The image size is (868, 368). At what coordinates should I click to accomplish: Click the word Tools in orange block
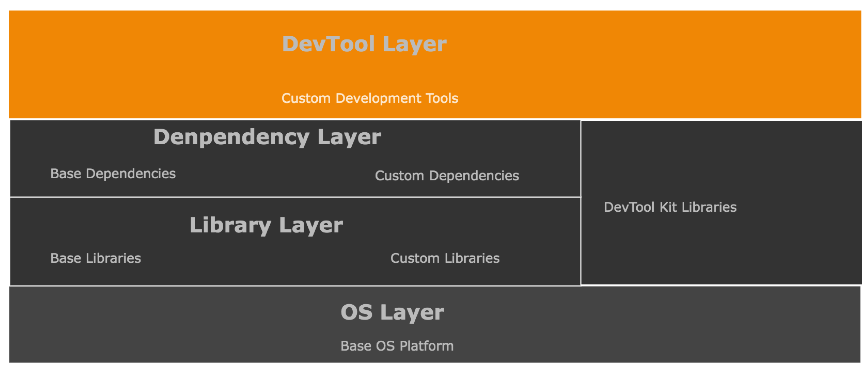442,98
